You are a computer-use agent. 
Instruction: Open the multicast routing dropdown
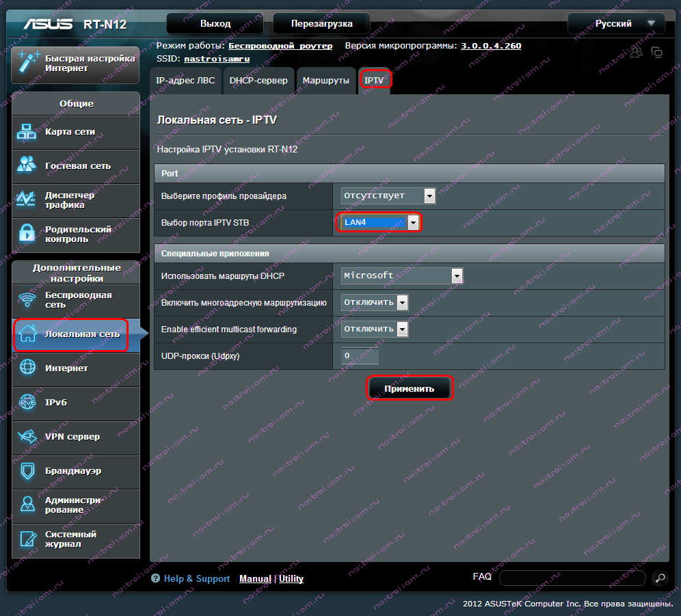375,302
